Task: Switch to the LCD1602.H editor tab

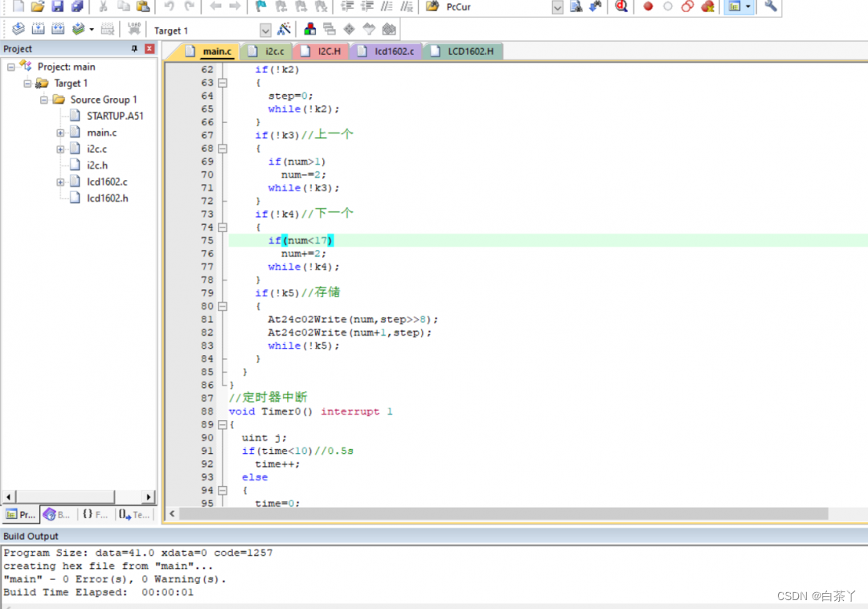Action: click(x=470, y=51)
